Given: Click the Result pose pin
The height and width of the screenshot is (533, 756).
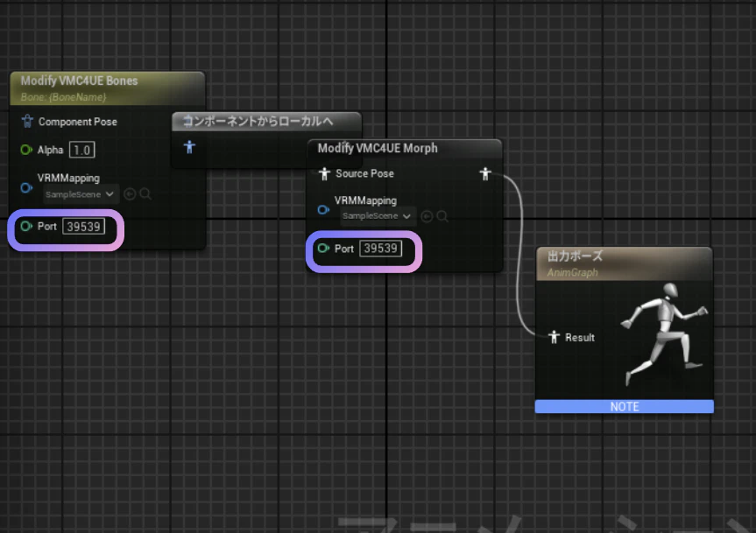Looking at the screenshot, I should click(x=554, y=337).
